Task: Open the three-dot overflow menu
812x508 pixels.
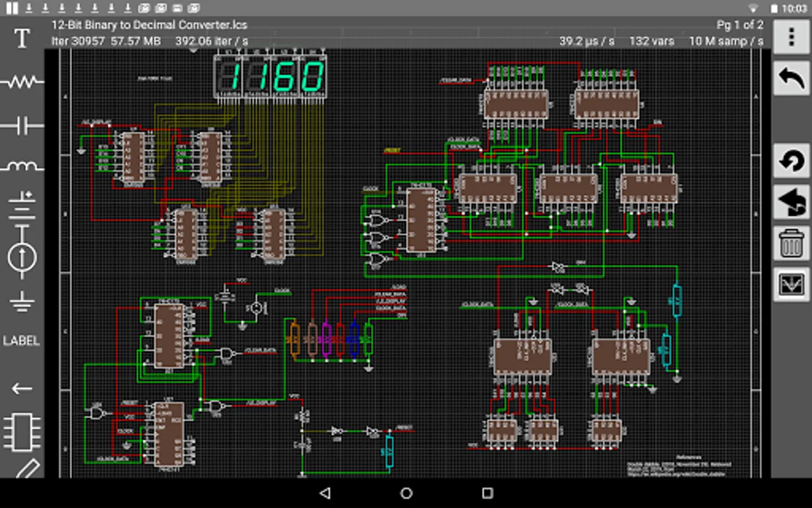Action: pyautogui.click(x=791, y=37)
